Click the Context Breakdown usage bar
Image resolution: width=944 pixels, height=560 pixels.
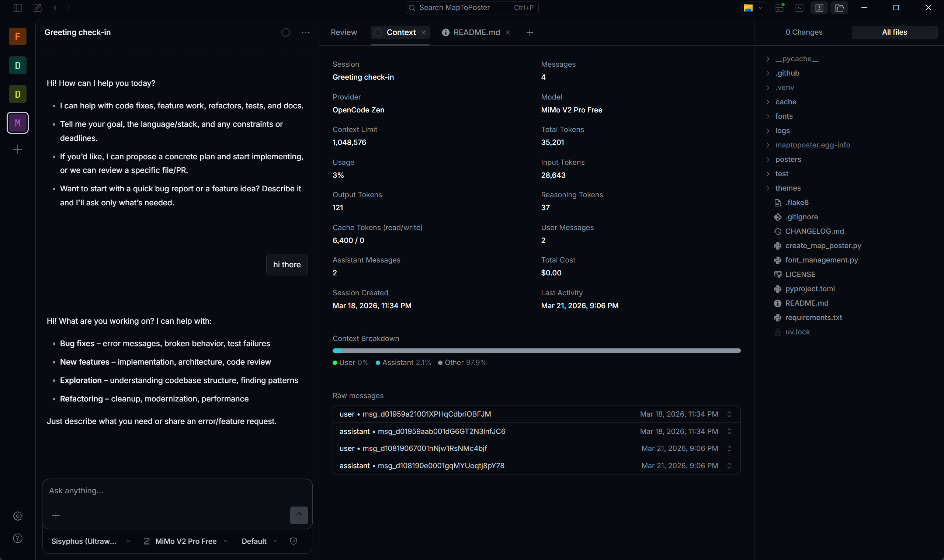point(536,351)
